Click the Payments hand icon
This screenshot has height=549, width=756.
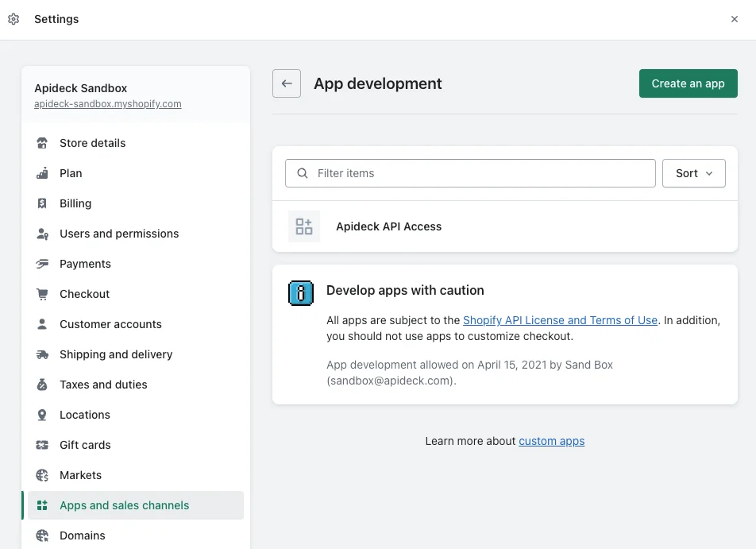(x=42, y=264)
